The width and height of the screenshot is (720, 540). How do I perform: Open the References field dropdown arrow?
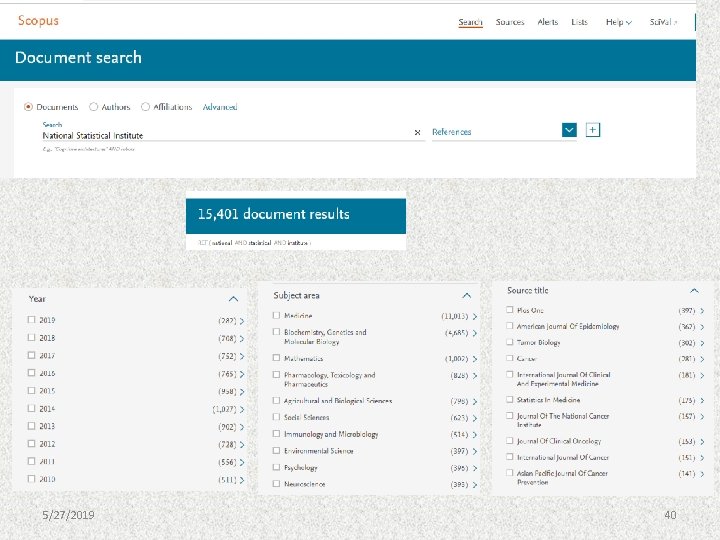569,130
